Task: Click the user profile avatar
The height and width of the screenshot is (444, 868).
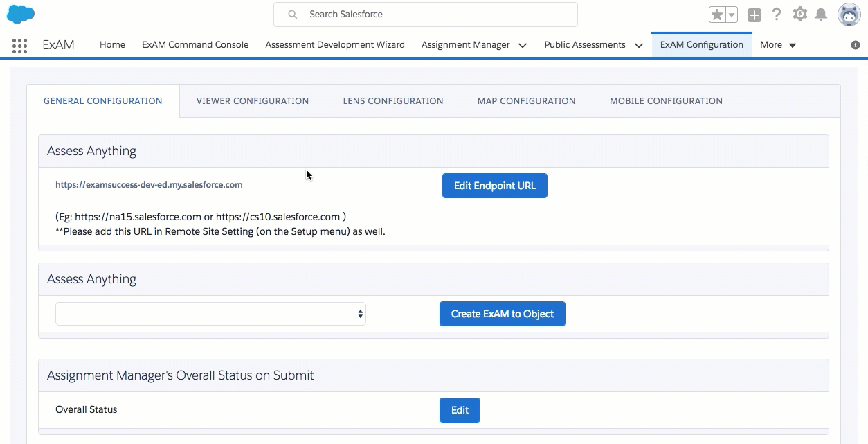Action: click(x=849, y=15)
